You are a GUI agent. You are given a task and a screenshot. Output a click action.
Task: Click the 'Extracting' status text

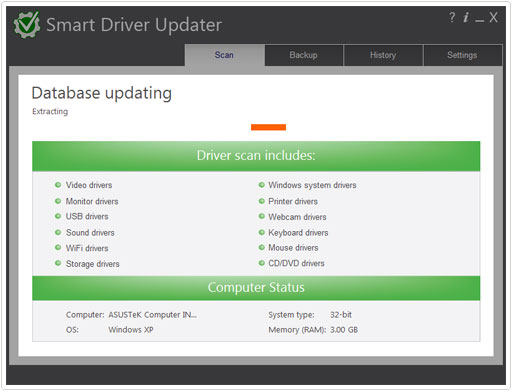point(50,111)
